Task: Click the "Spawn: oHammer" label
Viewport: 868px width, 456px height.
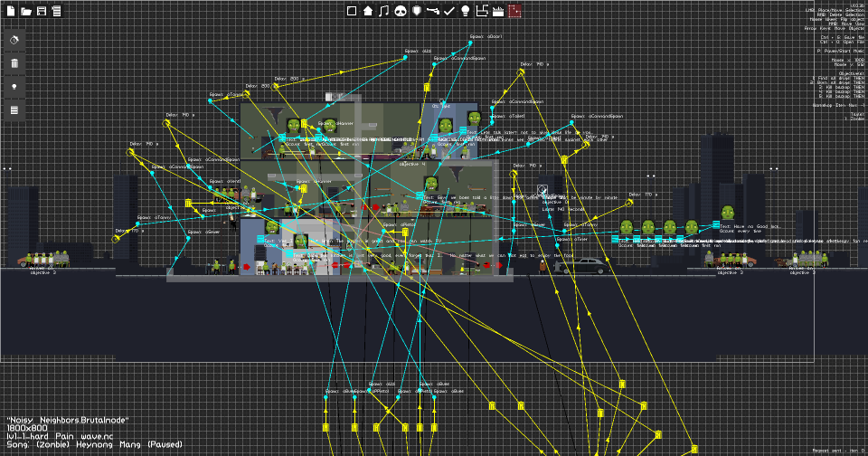Action: (x=335, y=124)
